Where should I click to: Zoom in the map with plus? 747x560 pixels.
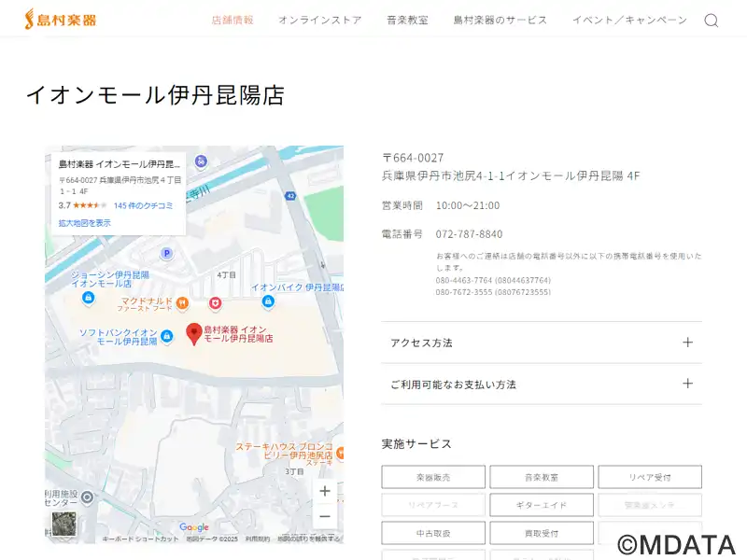pyautogui.click(x=325, y=491)
